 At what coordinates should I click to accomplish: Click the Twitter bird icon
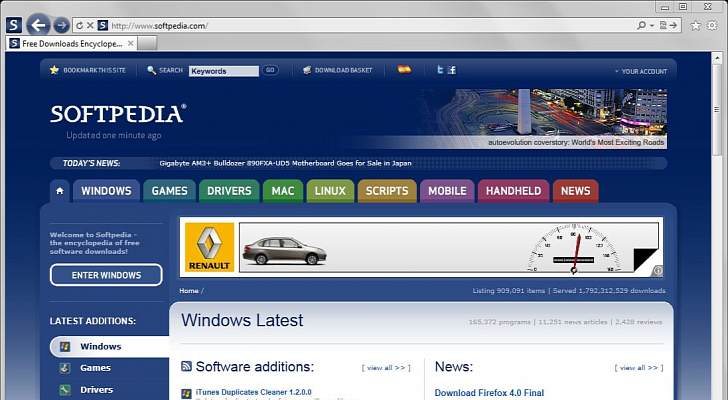[x=439, y=70]
